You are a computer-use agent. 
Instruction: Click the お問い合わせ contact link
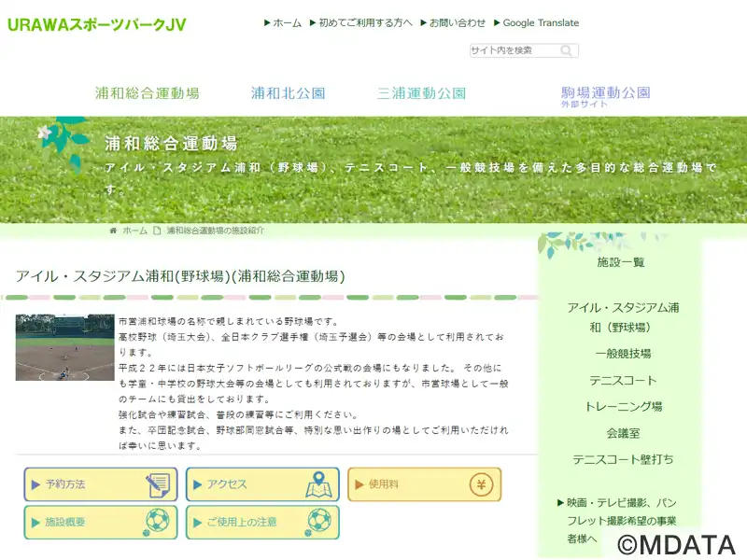pyautogui.click(x=457, y=22)
